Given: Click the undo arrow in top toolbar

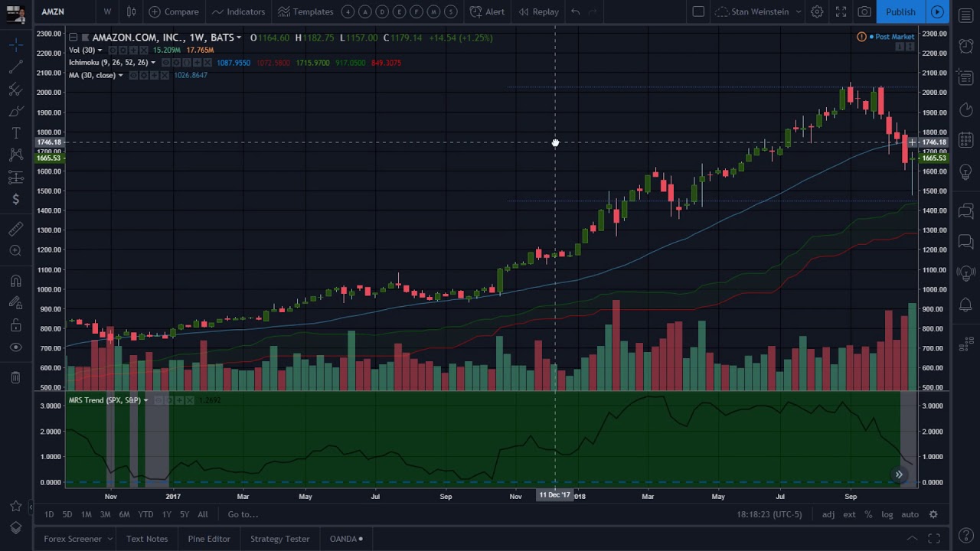Looking at the screenshot, I should pyautogui.click(x=576, y=11).
